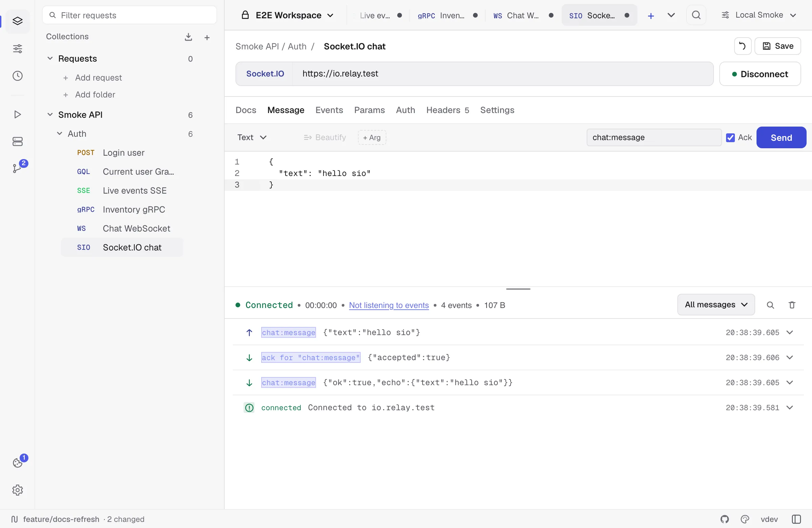Open the E2E Workspace dropdown
812x528 pixels.
coord(288,15)
